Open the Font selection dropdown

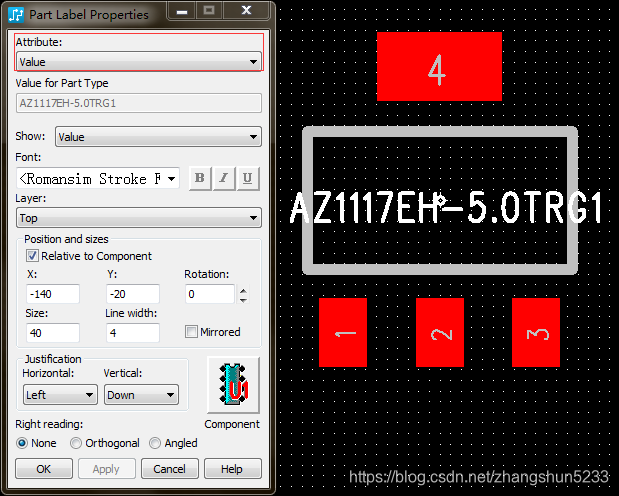coord(98,179)
